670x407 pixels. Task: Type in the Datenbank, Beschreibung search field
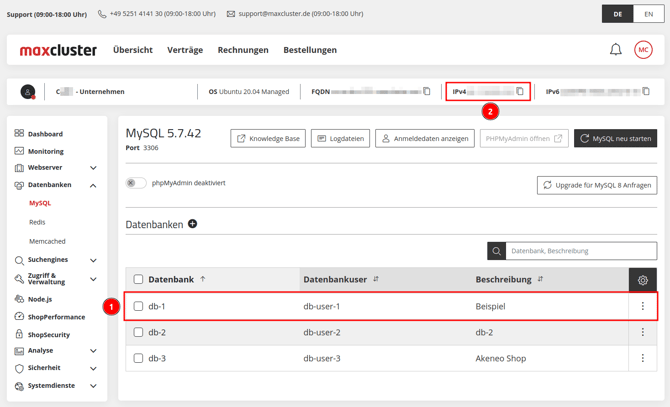(x=580, y=251)
